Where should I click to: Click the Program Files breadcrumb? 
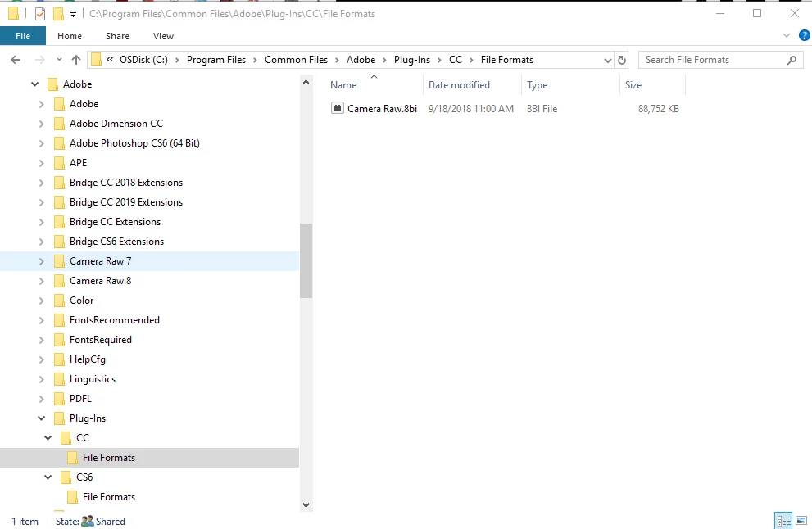coord(216,60)
